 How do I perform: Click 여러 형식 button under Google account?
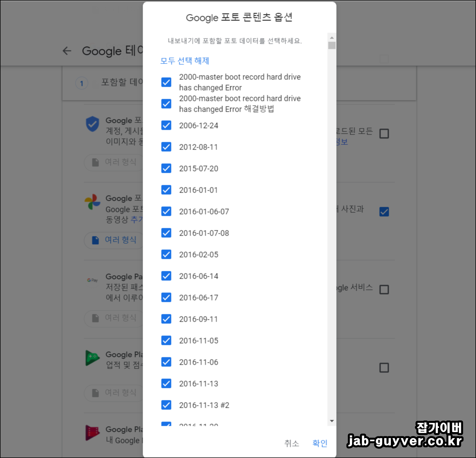114,162
